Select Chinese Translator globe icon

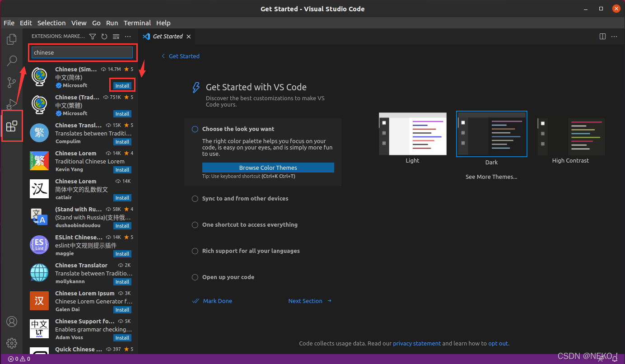39,273
